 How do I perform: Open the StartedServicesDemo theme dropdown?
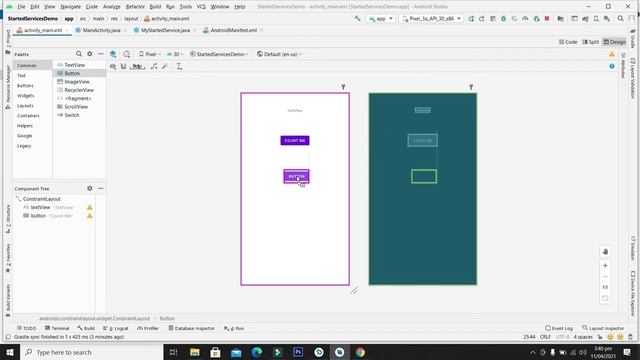coord(219,54)
